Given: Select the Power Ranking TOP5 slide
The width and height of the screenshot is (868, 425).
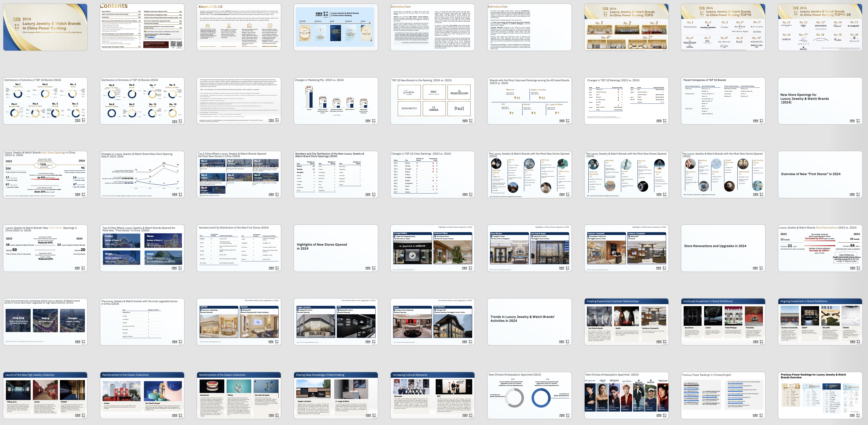Looking at the screenshot, I should click(626, 27).
